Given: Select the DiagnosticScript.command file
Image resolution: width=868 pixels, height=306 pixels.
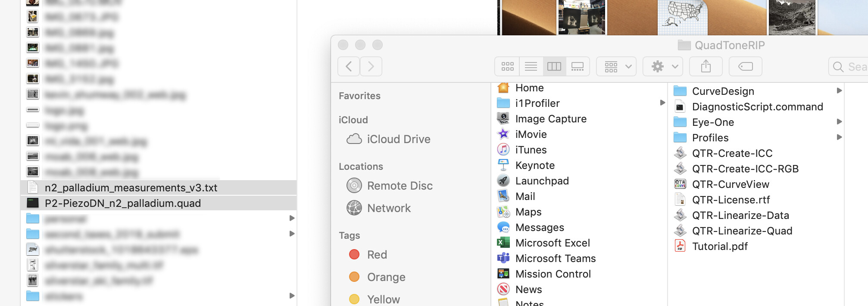Looking at the screenshot, I should (x=757, y=107).
